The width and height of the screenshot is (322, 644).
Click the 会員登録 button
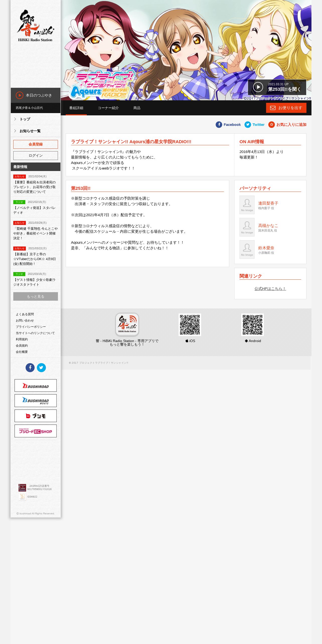[x=36, y=144]
